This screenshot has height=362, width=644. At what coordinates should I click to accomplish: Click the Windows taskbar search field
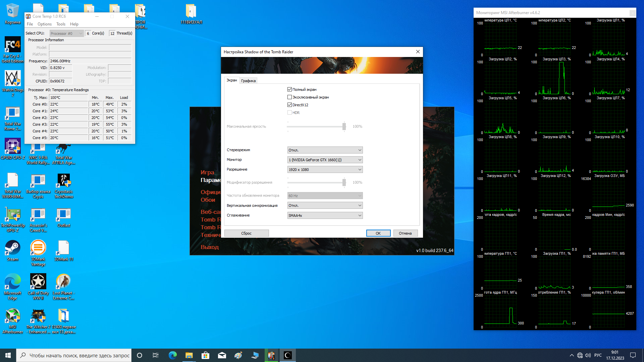79,355
